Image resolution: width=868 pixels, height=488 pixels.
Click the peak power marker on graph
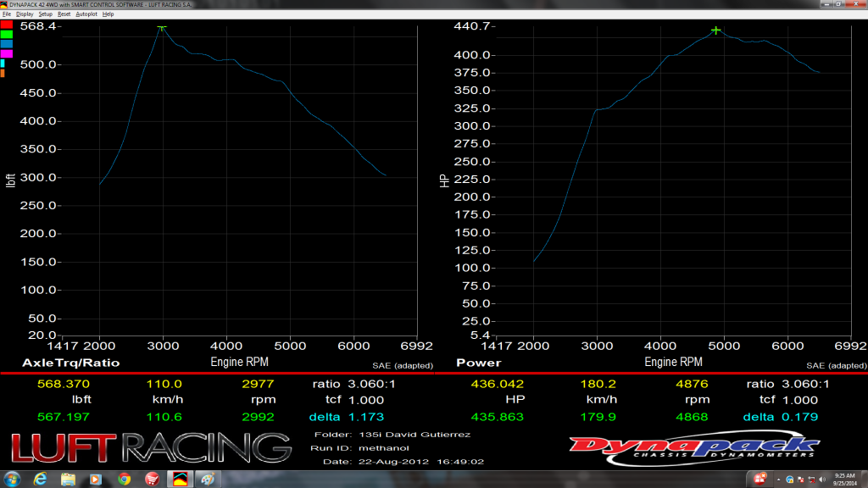[716, 30]
